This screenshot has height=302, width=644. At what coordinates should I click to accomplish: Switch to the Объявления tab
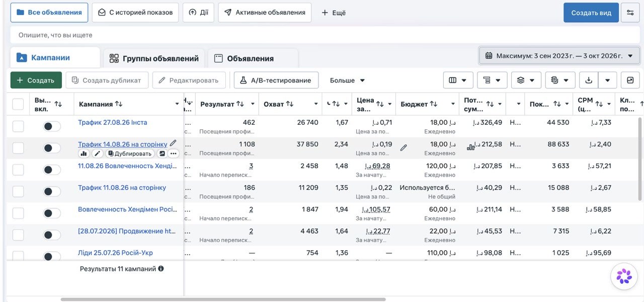pyautogui.click(x=253, y=58)
